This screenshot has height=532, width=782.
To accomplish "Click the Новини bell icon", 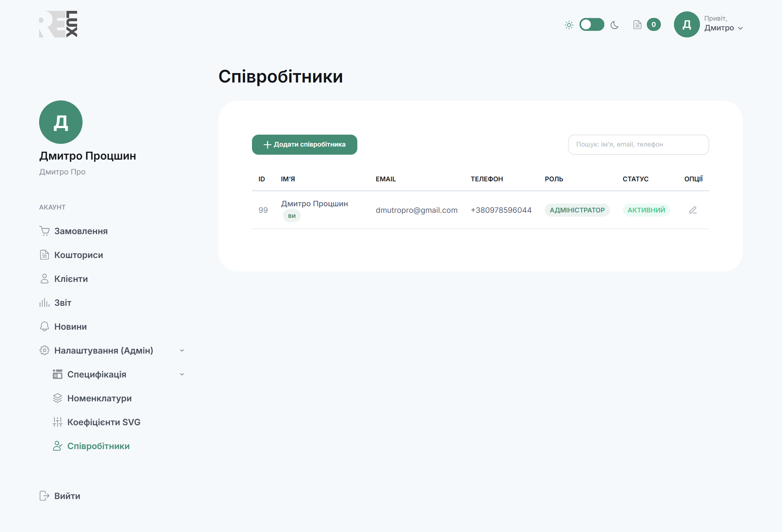I will (x=44, y=326).
